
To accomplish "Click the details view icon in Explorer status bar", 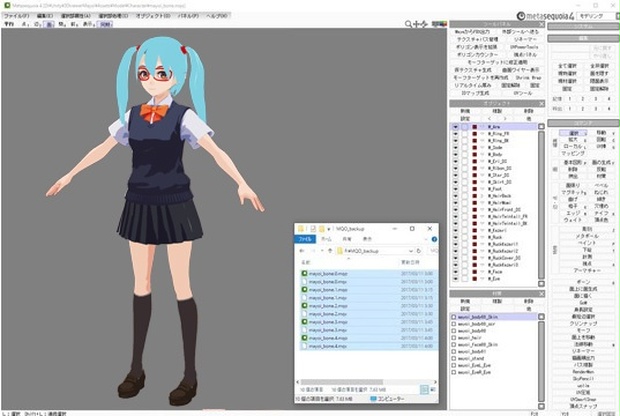I will (x=424, y=390).
